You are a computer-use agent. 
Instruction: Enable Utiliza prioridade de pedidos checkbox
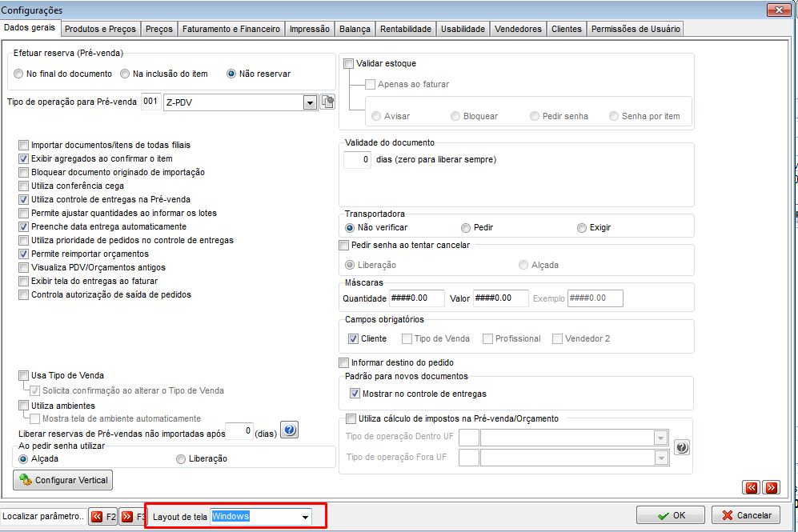23,240
